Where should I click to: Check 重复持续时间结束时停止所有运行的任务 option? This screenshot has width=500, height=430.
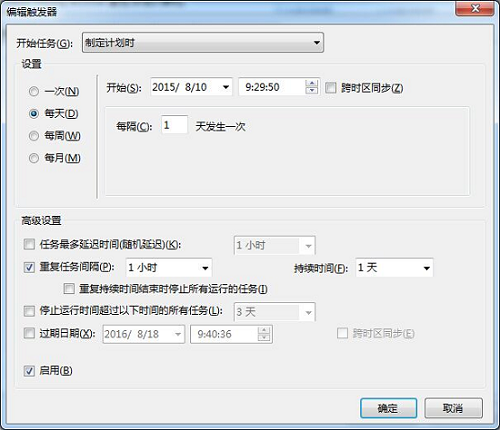point(69,289)
